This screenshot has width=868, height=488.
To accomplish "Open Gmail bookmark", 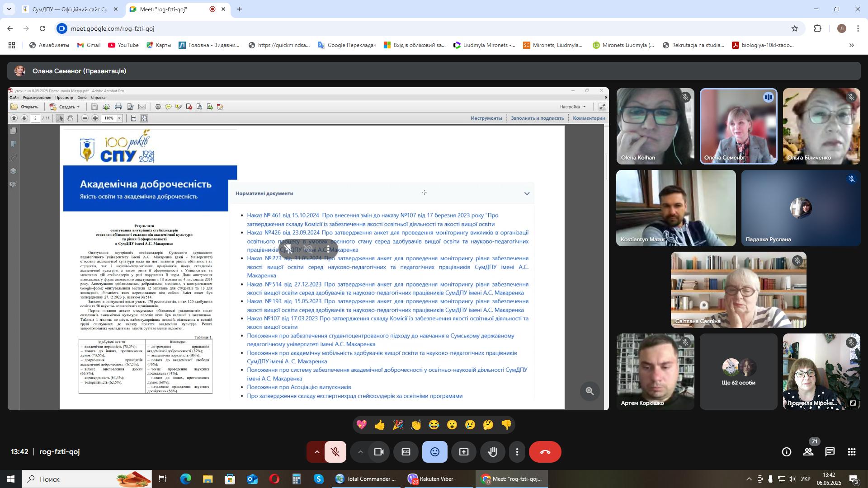I will 89,45.
